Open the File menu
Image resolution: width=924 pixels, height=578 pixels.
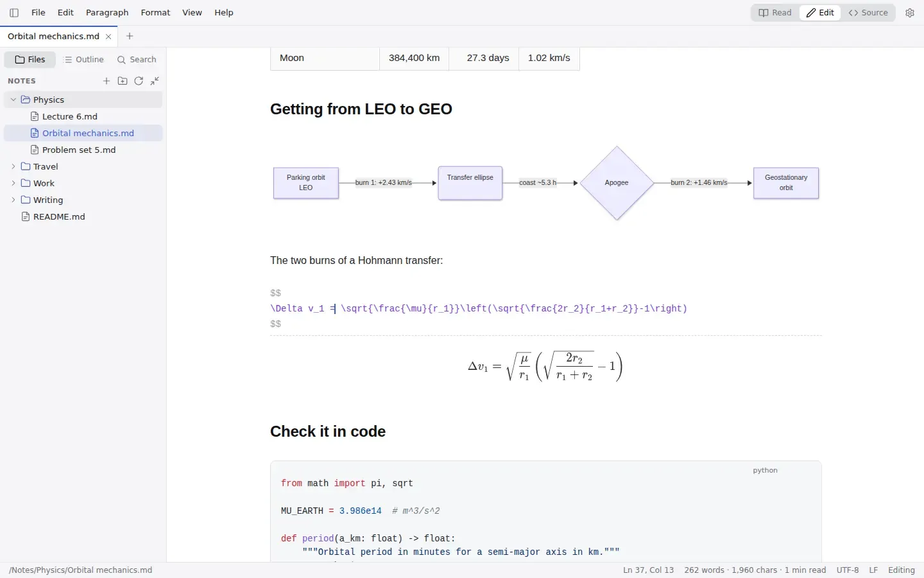pos(38,13)
